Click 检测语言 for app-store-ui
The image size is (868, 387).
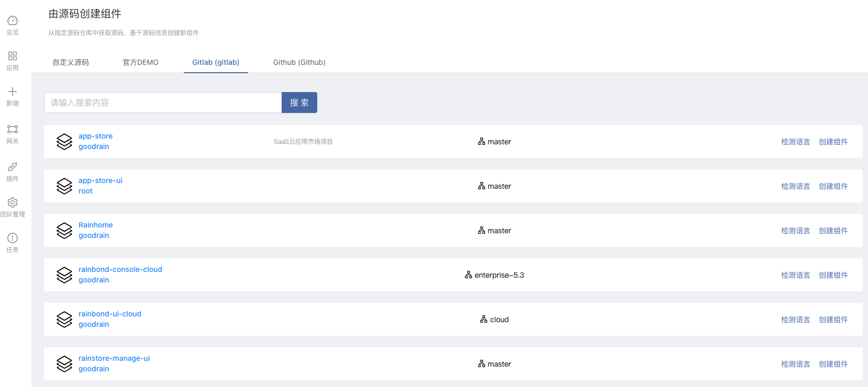[795, 186]
